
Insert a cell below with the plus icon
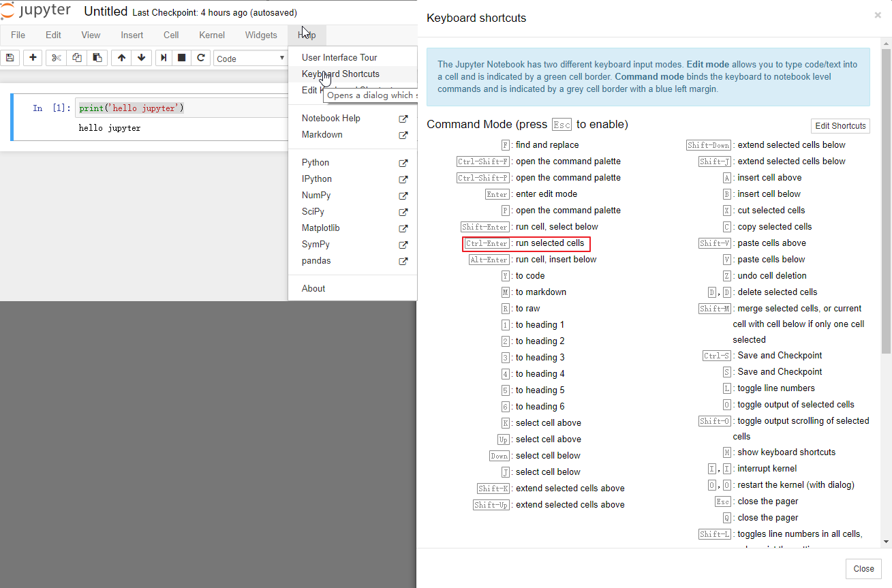33,58
